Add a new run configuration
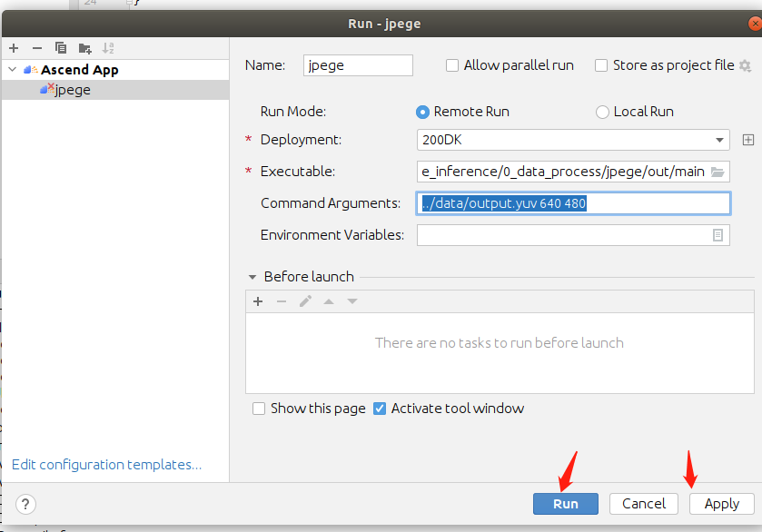Image resolution: width=762 pixels, height=532 pixels. pos(14,48)
